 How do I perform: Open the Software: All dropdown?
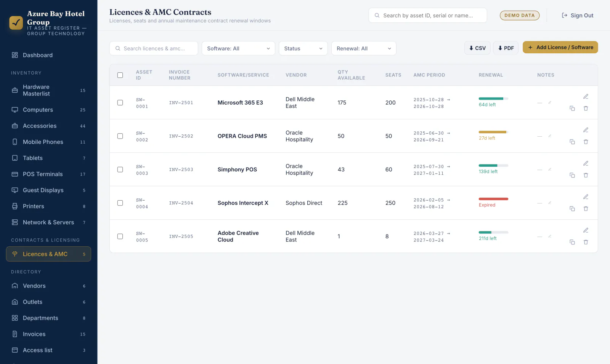[238, 48]
